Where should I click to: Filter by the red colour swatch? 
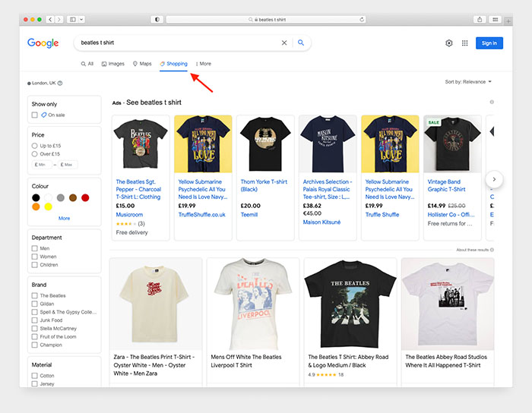85,197
